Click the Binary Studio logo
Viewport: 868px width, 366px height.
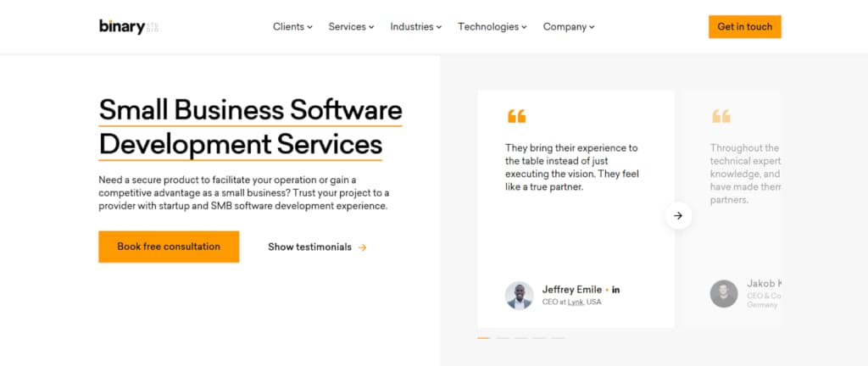coord(129,26)
